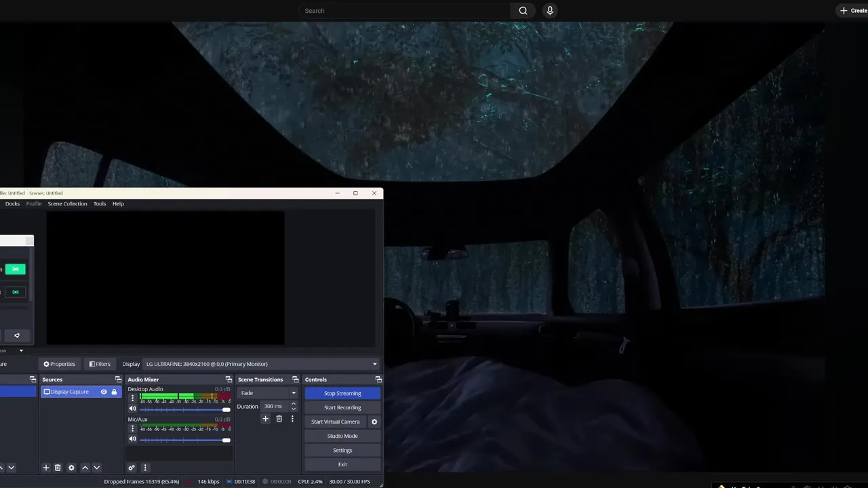
Task: Open advanced audio properties gears icon
Action: (x=132, y=468)
